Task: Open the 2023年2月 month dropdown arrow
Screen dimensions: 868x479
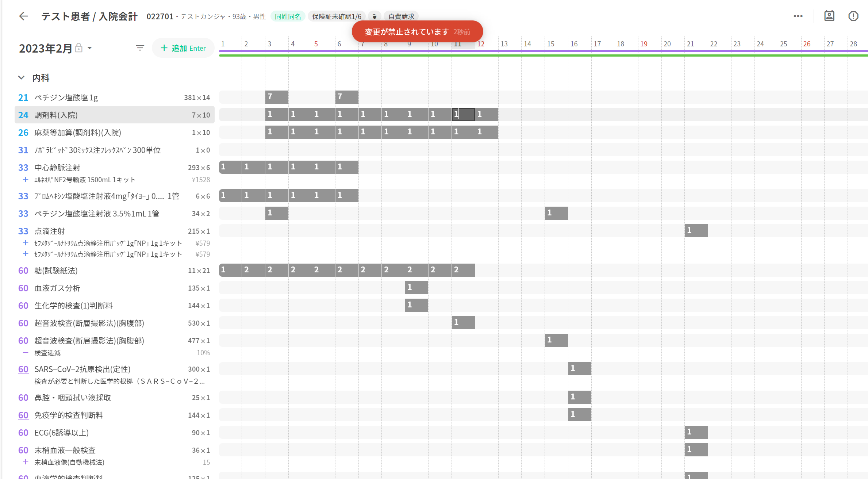Action: click(90, 48)
